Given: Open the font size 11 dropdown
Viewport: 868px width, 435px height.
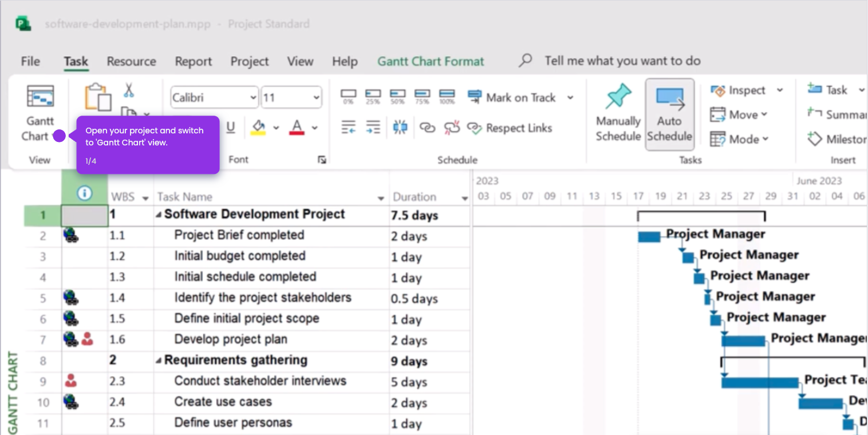Looking at the screenshot, I should pos(315,98).
